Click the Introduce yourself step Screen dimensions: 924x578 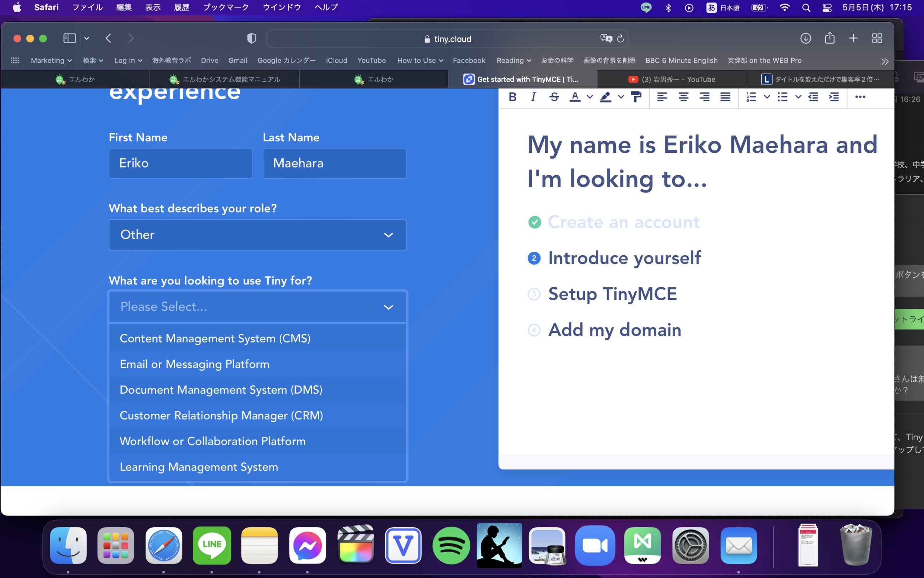pos(624,258)
